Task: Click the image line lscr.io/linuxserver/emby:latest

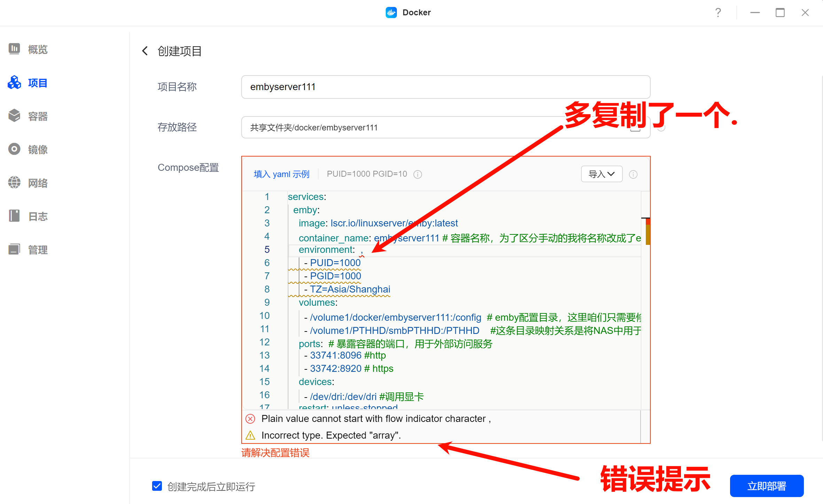Action: click(x=378, y=223)
